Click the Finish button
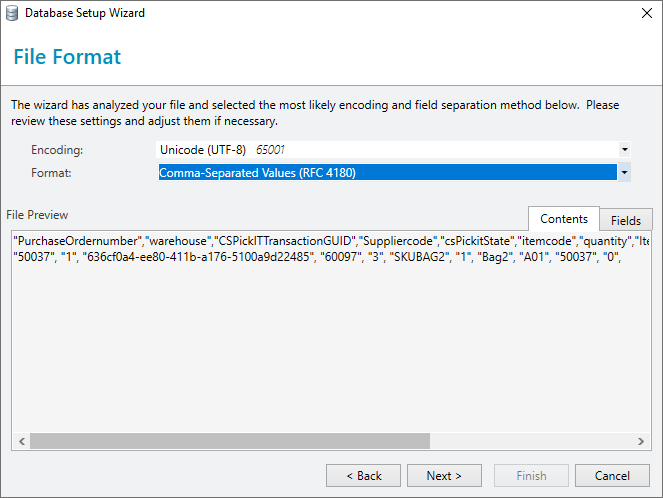This screenshot has width=663, height=498. coord(531,476)
